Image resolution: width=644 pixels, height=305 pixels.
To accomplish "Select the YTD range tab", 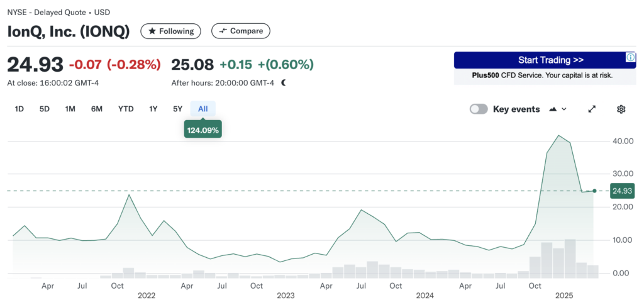I will click(x=126, y=109).
